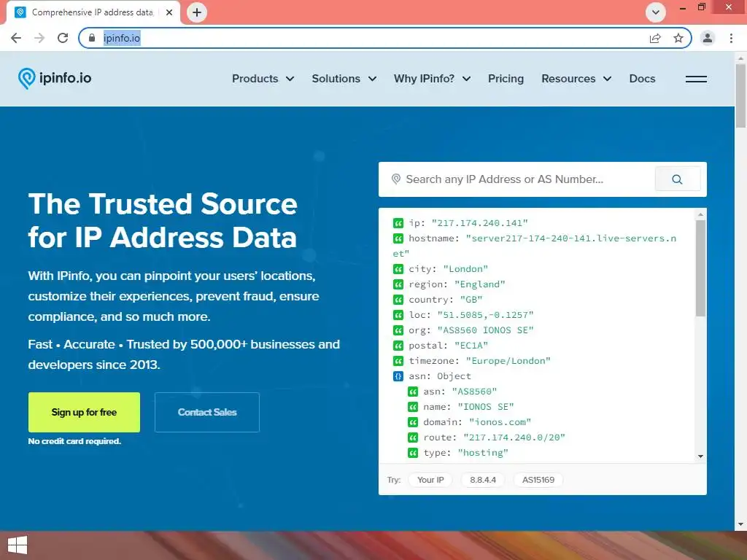
Task: Click the search magnifier button
Action: [x=677, y=179]
